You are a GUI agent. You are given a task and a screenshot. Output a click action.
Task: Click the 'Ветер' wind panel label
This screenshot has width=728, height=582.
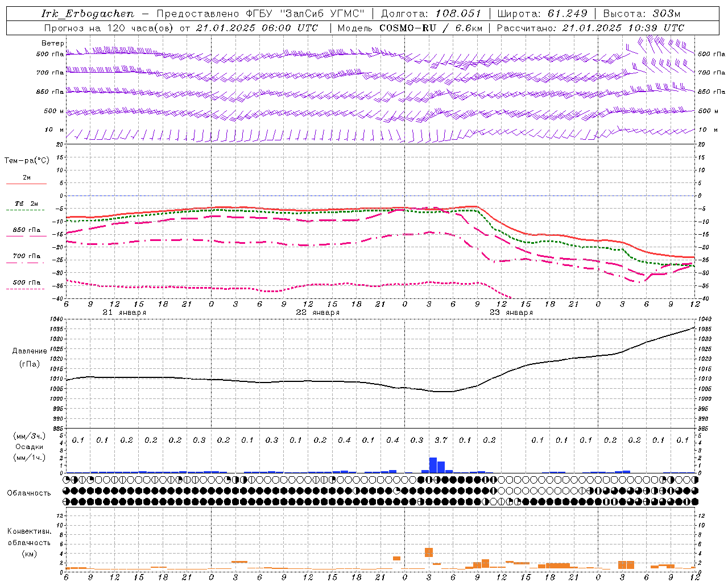[53, 43]
